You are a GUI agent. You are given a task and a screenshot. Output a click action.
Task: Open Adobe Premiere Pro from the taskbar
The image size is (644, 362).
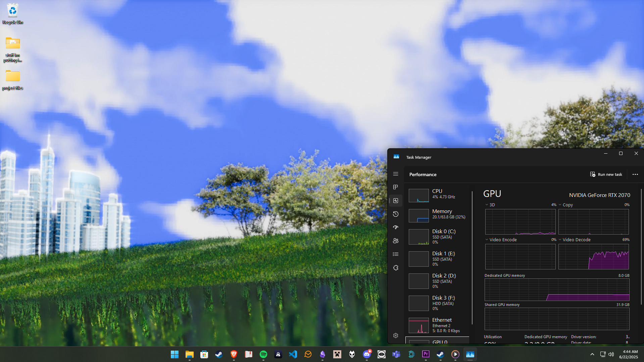click(426, 354)
